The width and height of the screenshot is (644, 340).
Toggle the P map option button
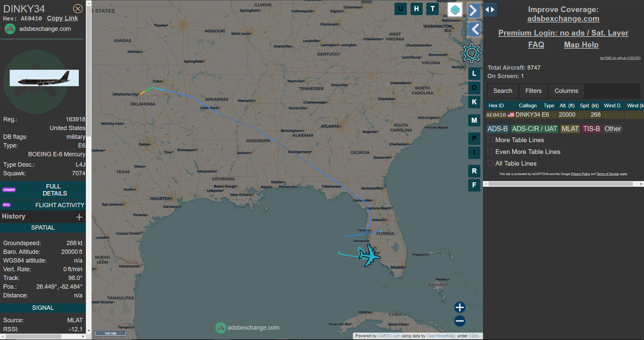(474, 138)
